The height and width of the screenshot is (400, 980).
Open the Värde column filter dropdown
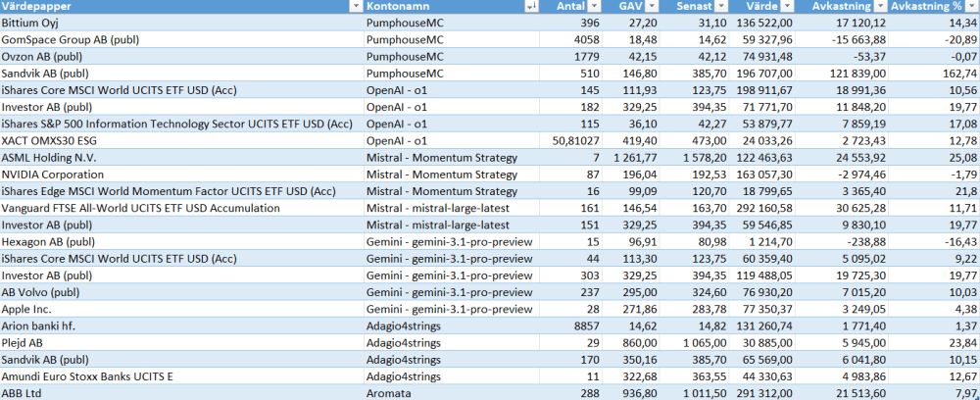coord(787,6)
